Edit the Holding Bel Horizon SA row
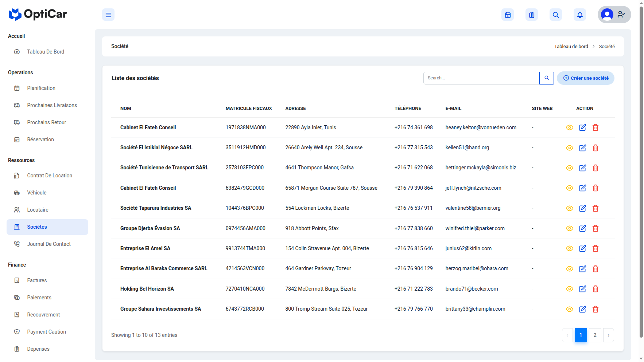This screenshot has height=362, width=644. point(583,289)
